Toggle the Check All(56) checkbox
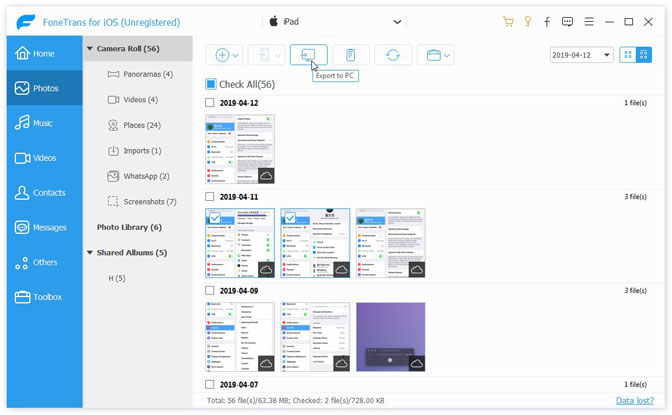Screen dimensions: 672x415 (x=211, y=85)
